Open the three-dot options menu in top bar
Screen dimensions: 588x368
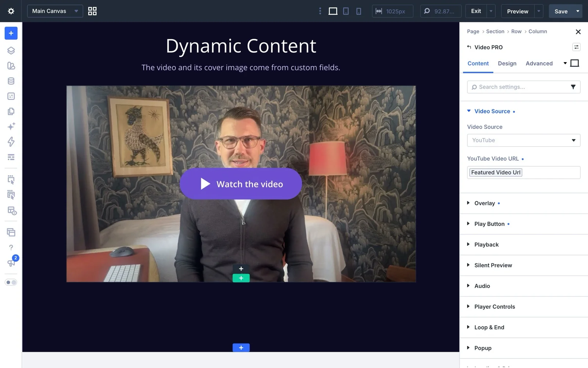point(320,11)
